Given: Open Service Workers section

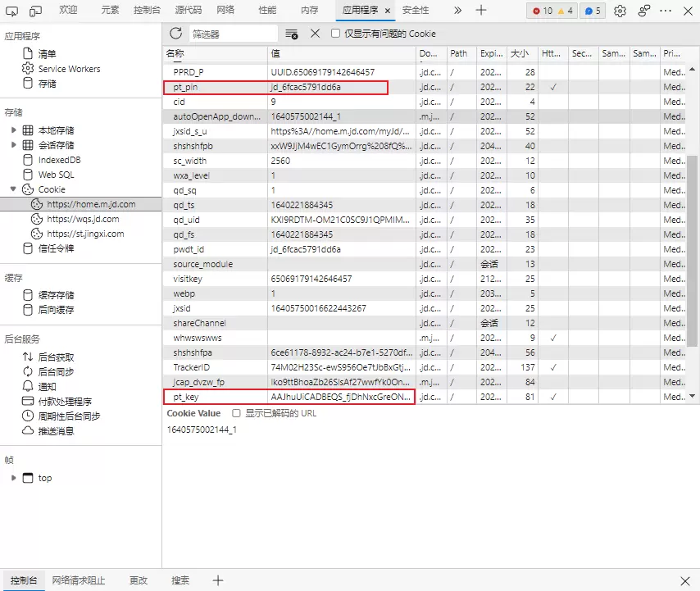Looking at the screenshot, I should (69, 69).
